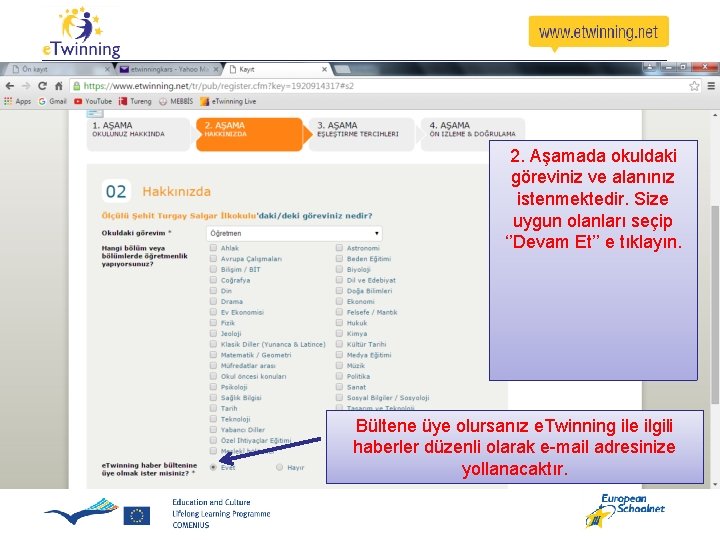Tick the Kimya checkbox
The height and width of the screenshot is (540, 720).
(339, 333)
